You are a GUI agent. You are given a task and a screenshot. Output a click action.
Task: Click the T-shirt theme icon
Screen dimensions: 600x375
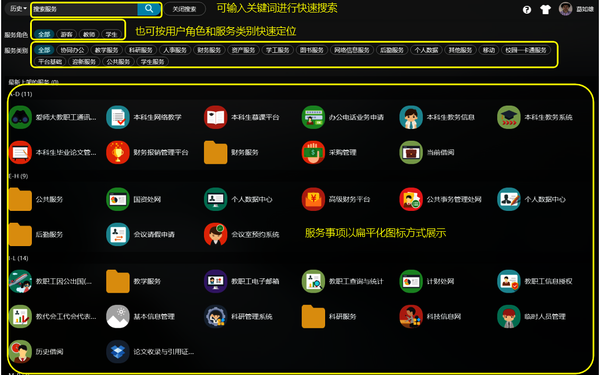point(545,10)
